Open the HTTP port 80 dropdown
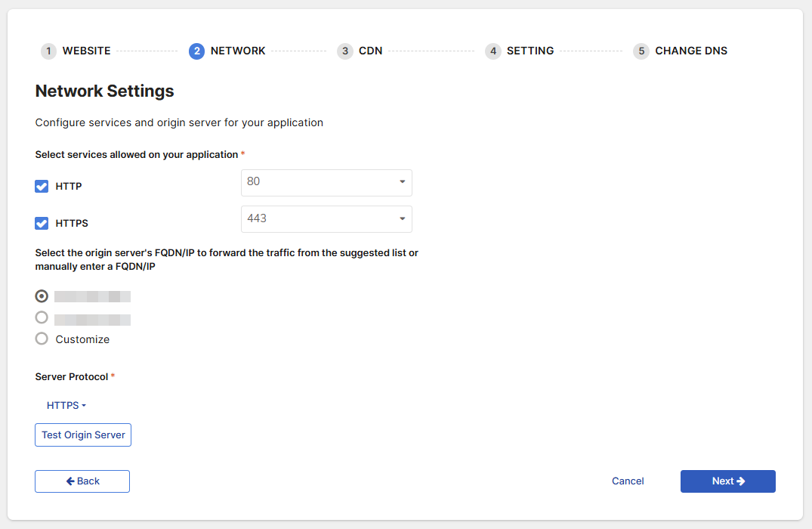The height and width of the screenshot is (529, 812). point(326,182)
